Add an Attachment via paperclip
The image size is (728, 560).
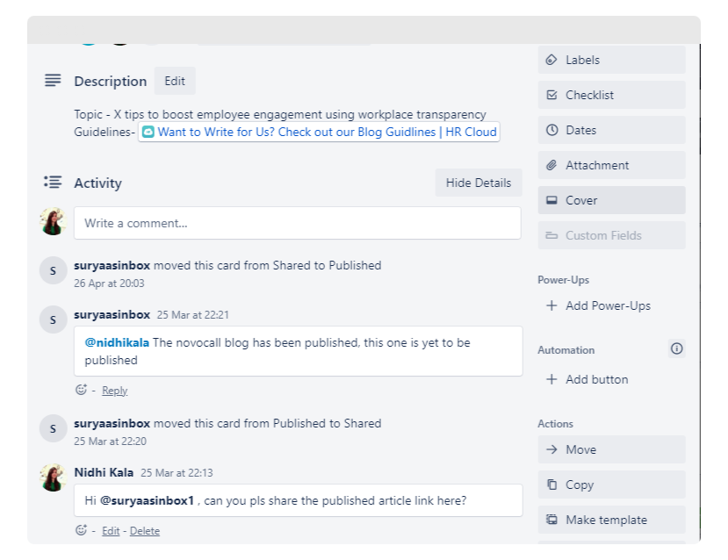point(611,165)
